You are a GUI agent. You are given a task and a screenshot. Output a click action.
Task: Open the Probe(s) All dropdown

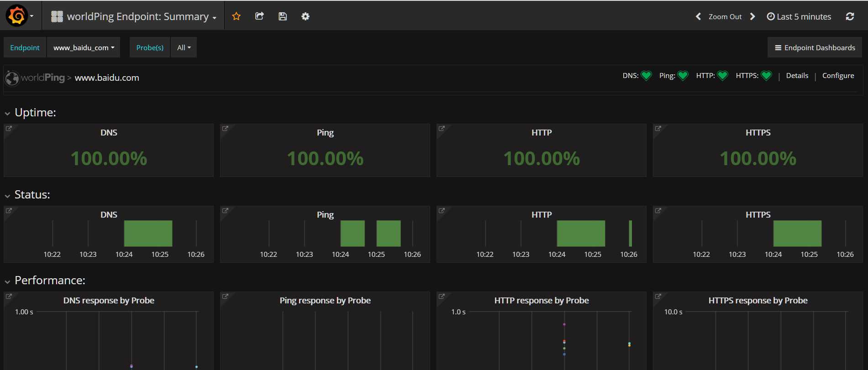pyautogui.click(x=184, y=47)
